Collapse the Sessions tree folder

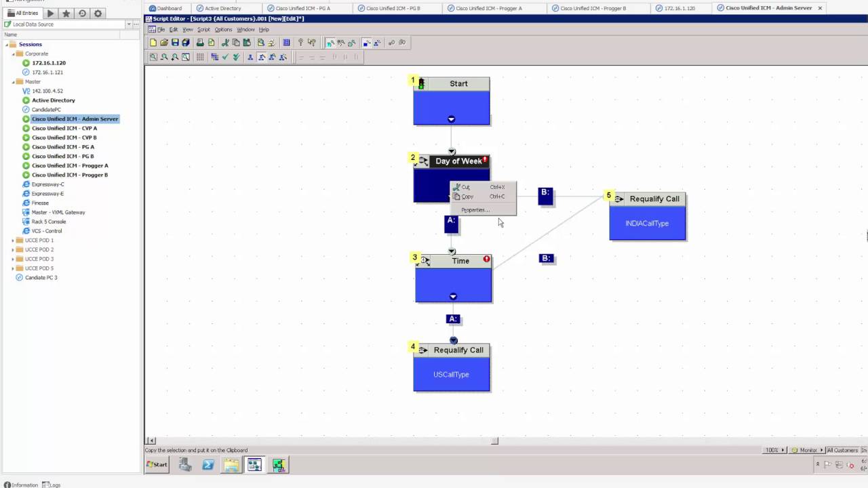7,44
